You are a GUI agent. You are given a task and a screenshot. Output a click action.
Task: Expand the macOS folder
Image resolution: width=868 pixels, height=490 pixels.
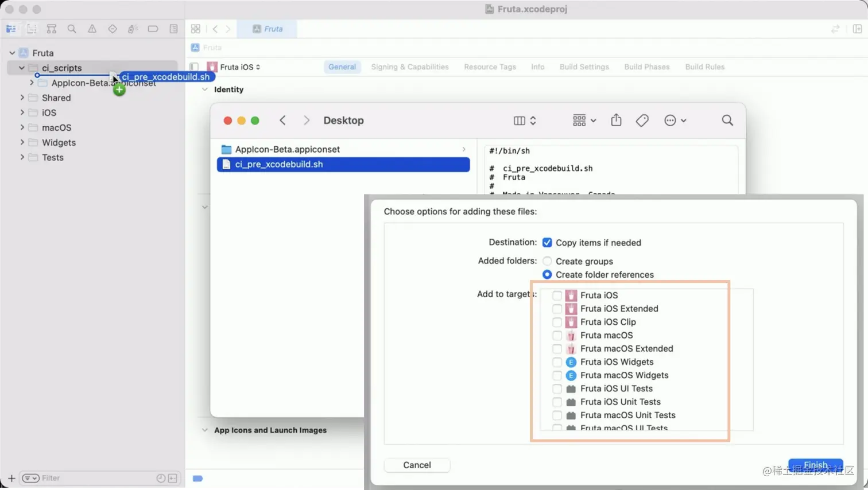tap(22, 127)
